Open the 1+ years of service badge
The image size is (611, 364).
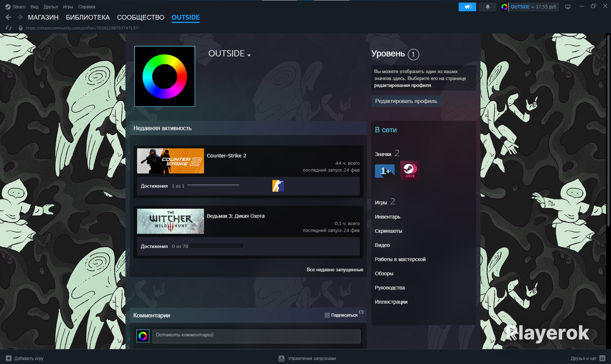click(385, 171)
